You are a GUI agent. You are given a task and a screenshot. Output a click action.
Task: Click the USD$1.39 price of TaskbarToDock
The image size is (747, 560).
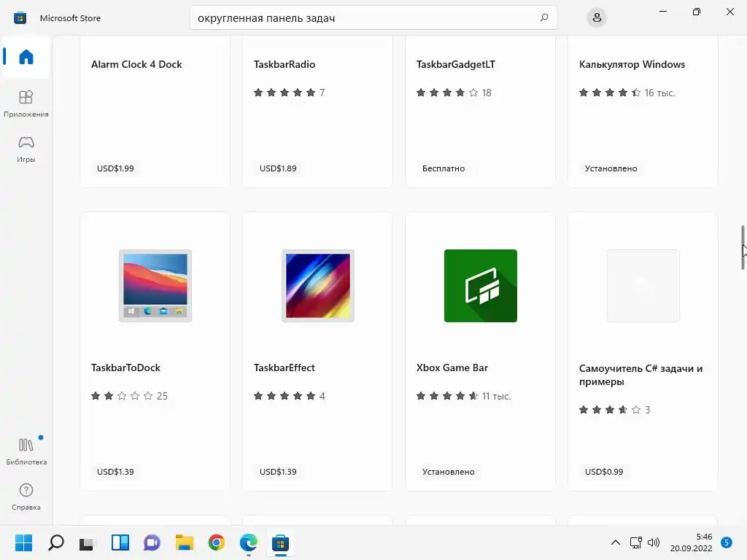point(115,472)
